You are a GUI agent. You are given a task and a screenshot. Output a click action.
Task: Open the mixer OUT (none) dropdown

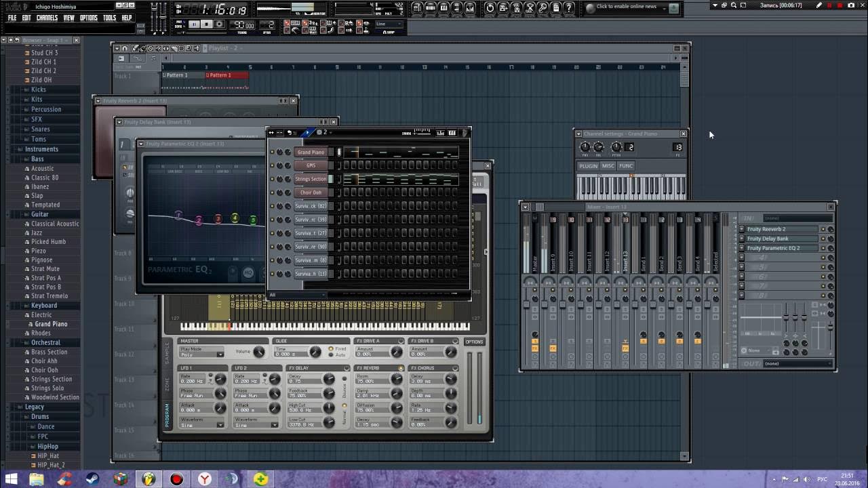(x=798, y=363)
